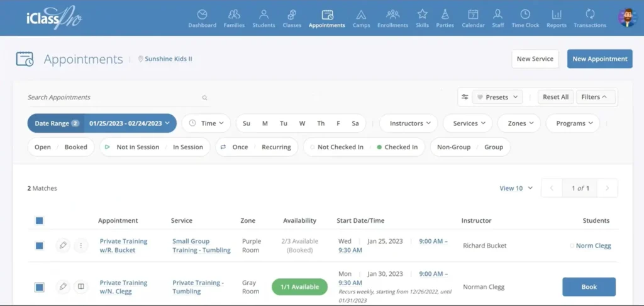Click the Reset All button

point(556,97)
